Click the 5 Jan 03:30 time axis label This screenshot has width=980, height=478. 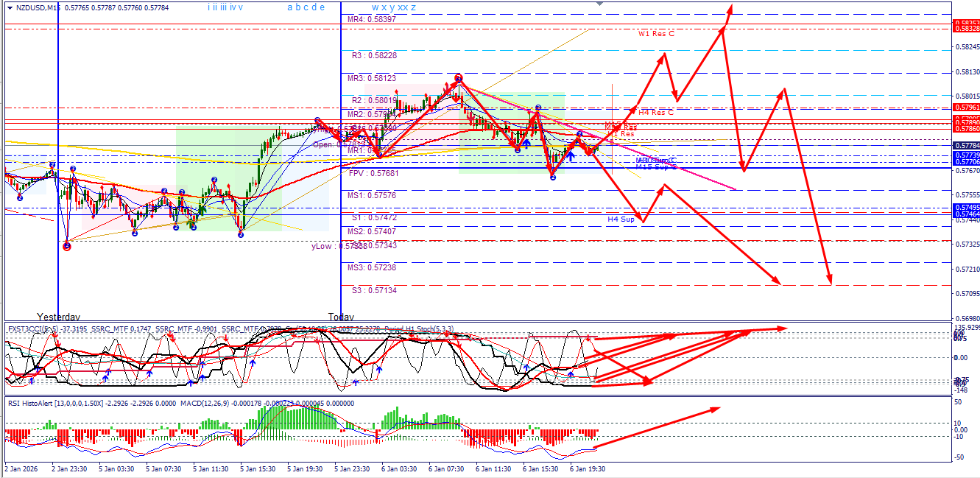click(116, 468)
